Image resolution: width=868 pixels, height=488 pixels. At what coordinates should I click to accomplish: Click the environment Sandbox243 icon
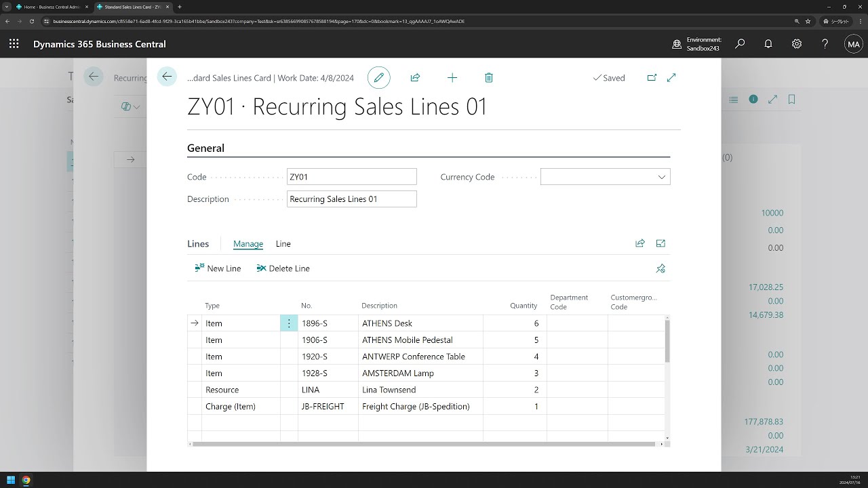point(677,44)
